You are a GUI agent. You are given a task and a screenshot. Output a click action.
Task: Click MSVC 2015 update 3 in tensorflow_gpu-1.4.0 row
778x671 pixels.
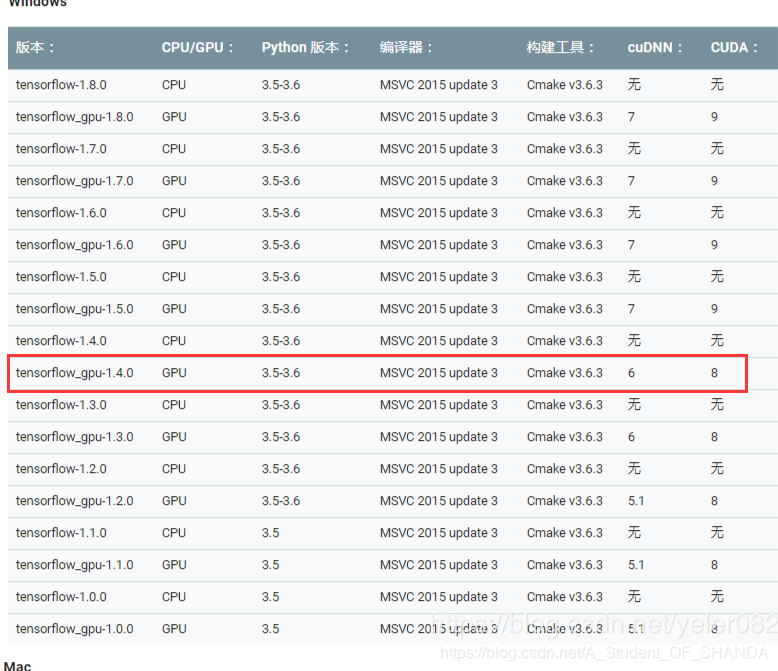[x=439, y=373]
